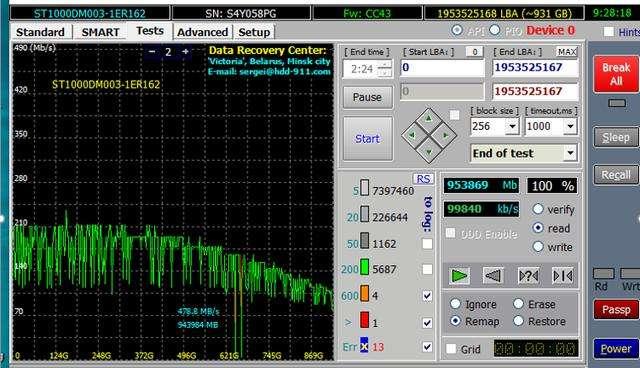Open the Advanced tab
640x368 pixels.
(x=202, y=32)
